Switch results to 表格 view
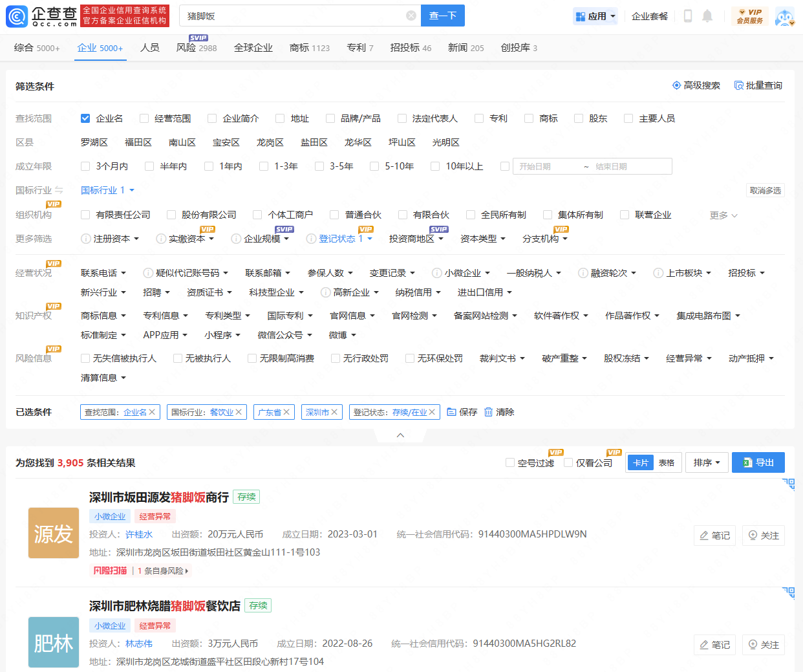This screenshot has width=803, height=672. [x=667, y=462]
